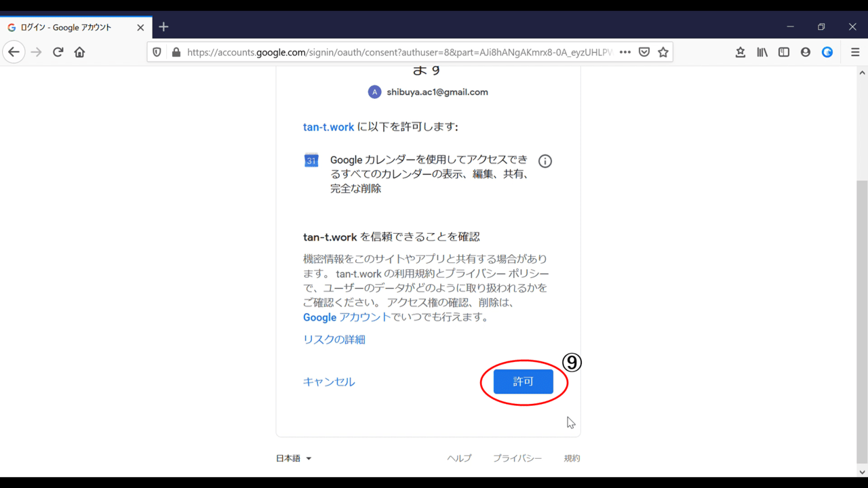
Task: Select the ログイン - Google アカウント tab
Action: [76, 28]
